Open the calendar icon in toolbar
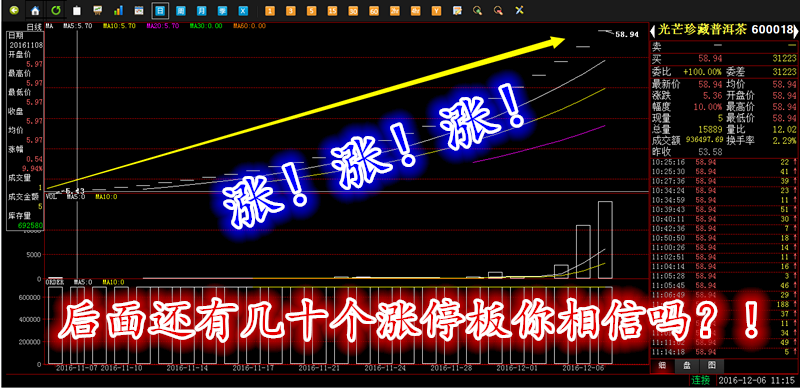Screen dimensions: 800x388 point(139,10)
